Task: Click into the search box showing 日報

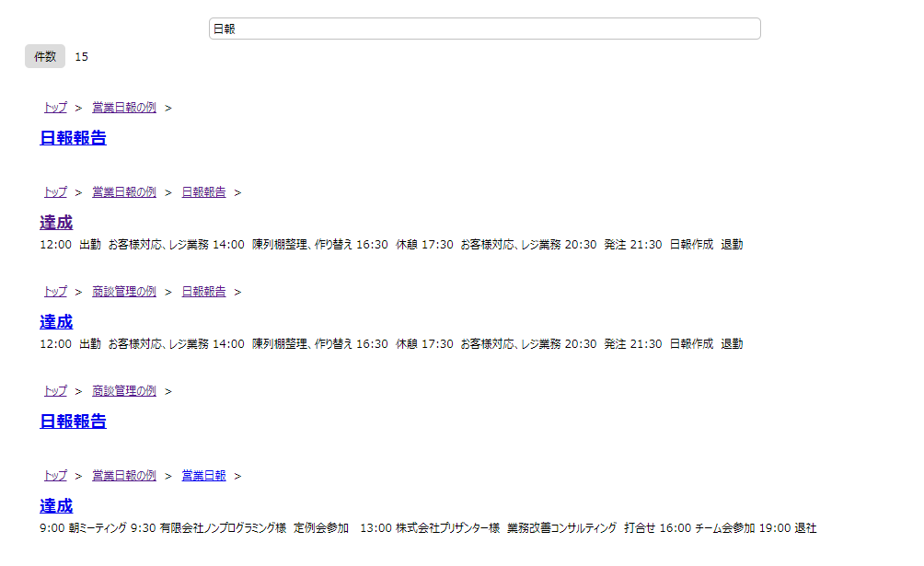Action: tap(485, 29)
